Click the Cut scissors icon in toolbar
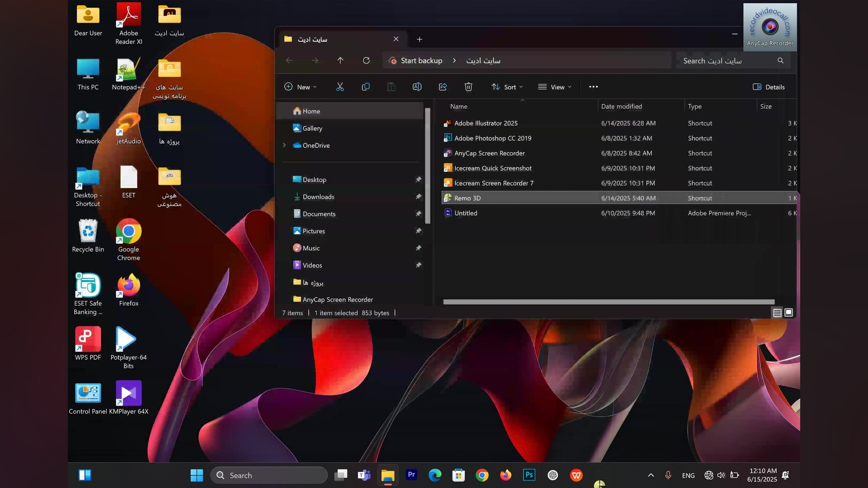Screen dimensions: 868x488 point(340,87)
